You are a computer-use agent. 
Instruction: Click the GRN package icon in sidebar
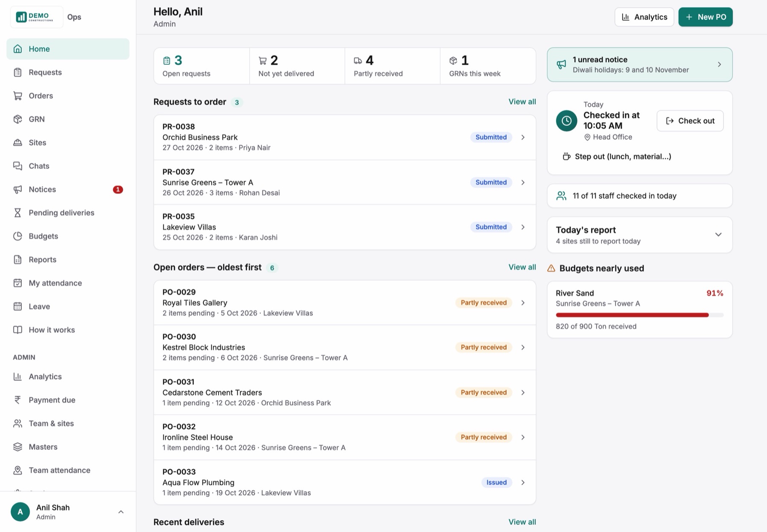[x=17, y=119]
